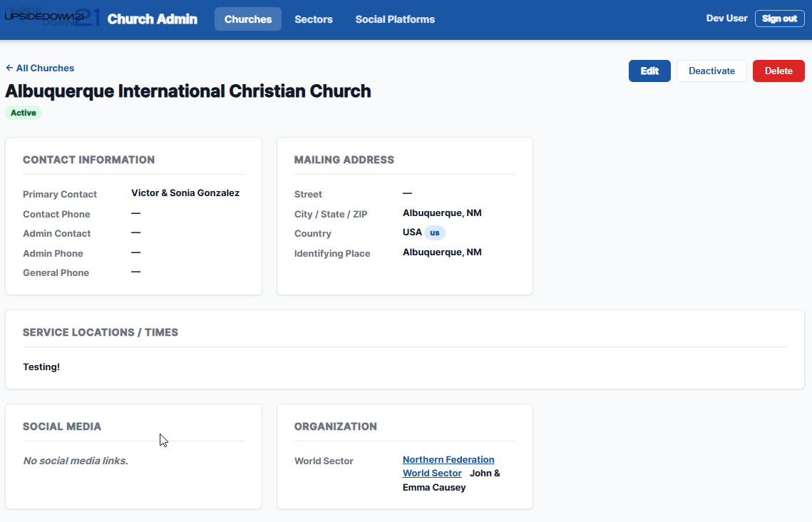Click the US country code badge

pos(435,232)
